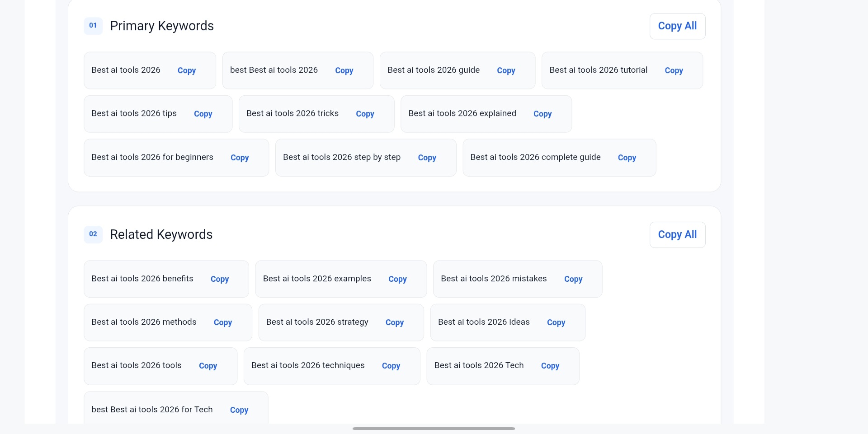Copy the 'Best ai tools 2026 Tech' keyword

550,366
